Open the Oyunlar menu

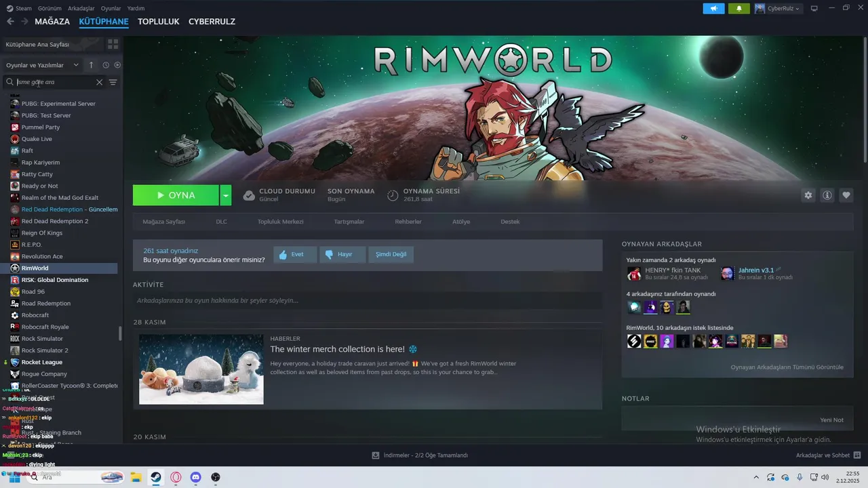[111, 8]
